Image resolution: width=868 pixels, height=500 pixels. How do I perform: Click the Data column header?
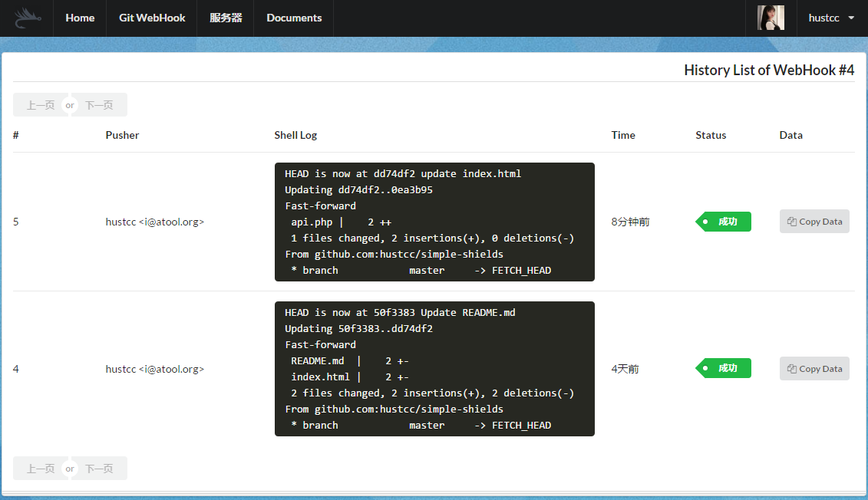[x=791, y=135]
